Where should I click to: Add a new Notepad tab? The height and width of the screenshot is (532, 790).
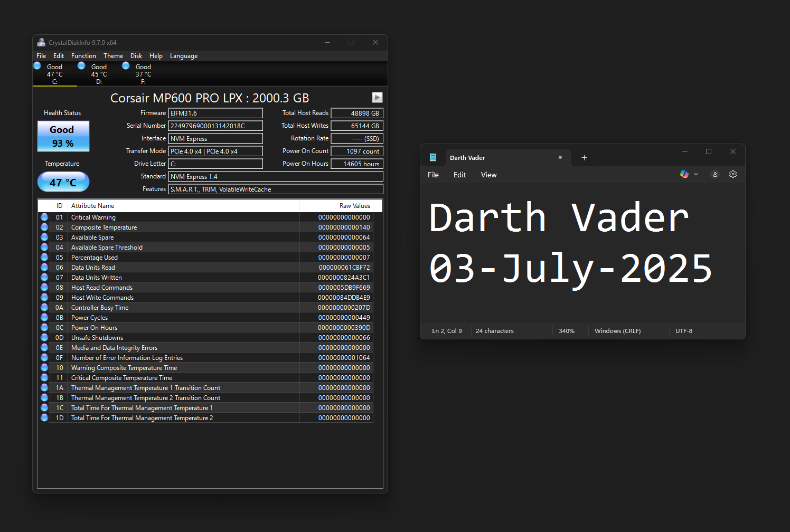tap(584, 158)
